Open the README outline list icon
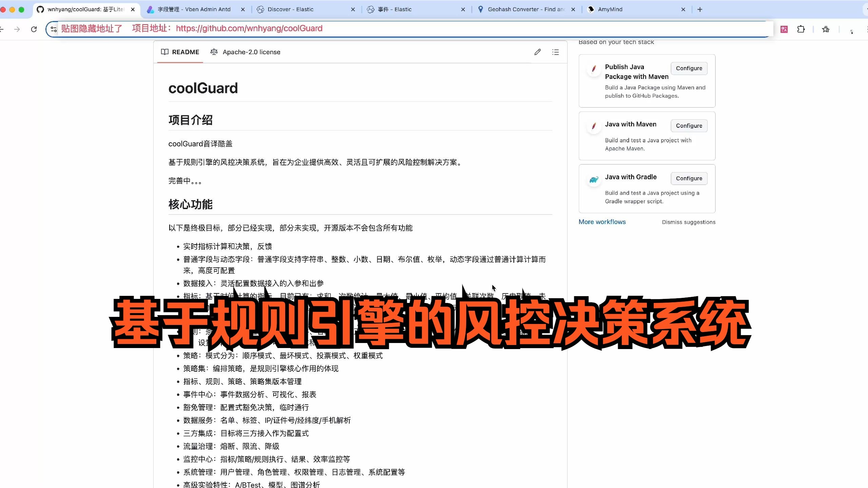 point(555,52)
